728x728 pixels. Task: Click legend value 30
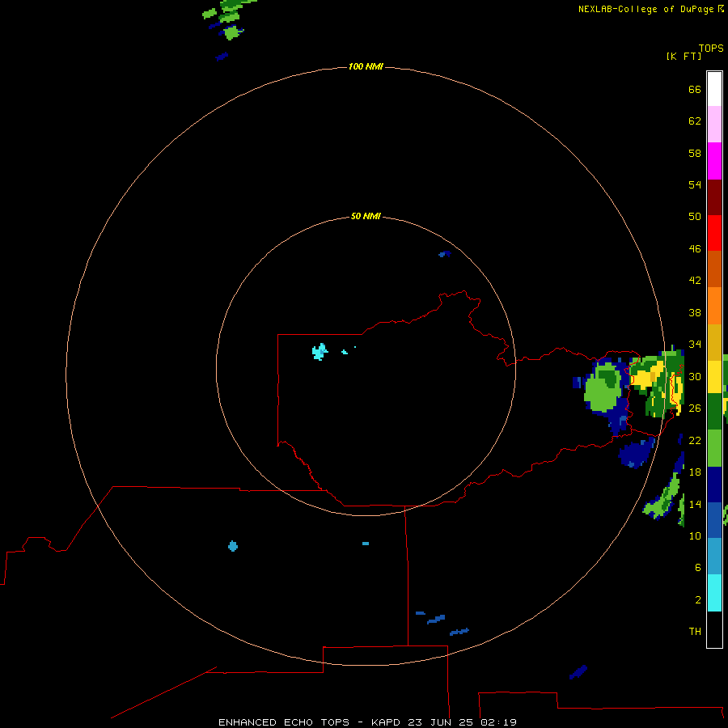(695, 376)
